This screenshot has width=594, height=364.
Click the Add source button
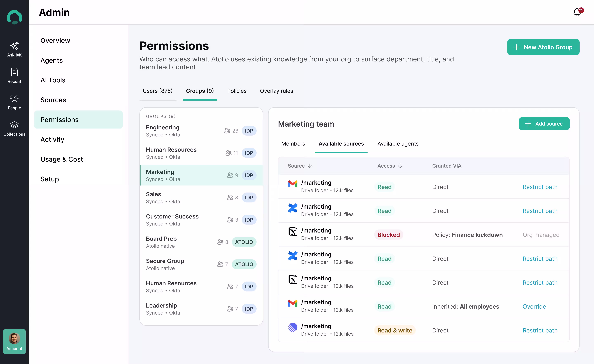(x=544, y=124)
